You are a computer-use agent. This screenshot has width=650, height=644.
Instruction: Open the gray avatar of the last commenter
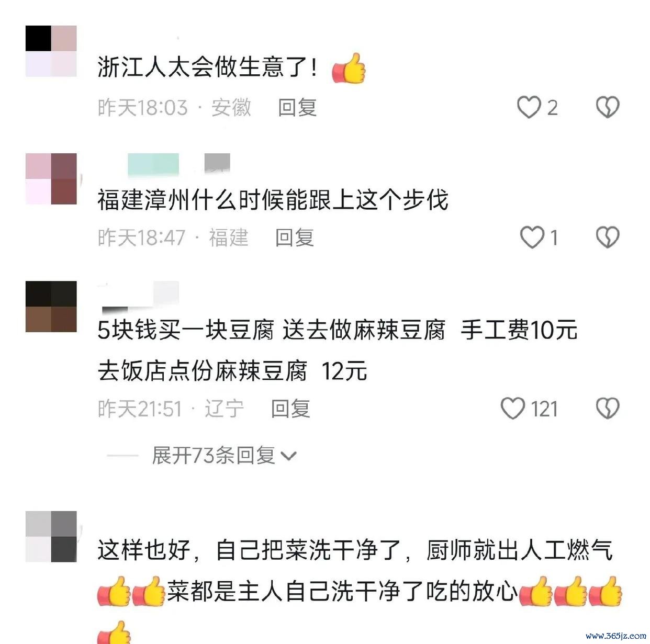pyautogui.click(x=51, y=537)
